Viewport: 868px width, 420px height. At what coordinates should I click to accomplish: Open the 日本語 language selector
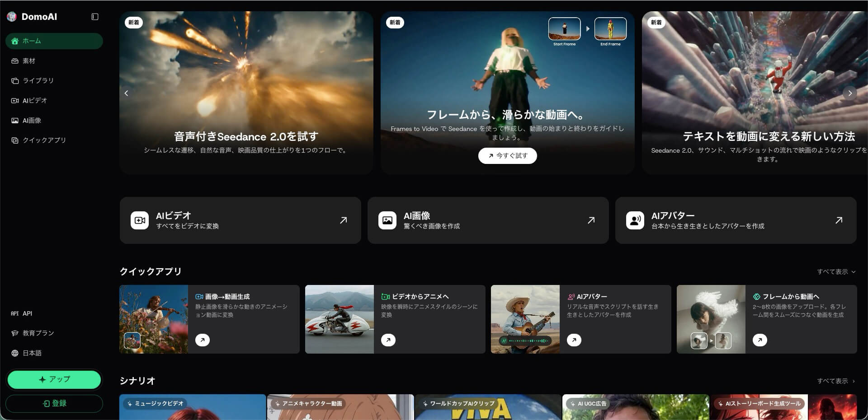coord(54,353)
